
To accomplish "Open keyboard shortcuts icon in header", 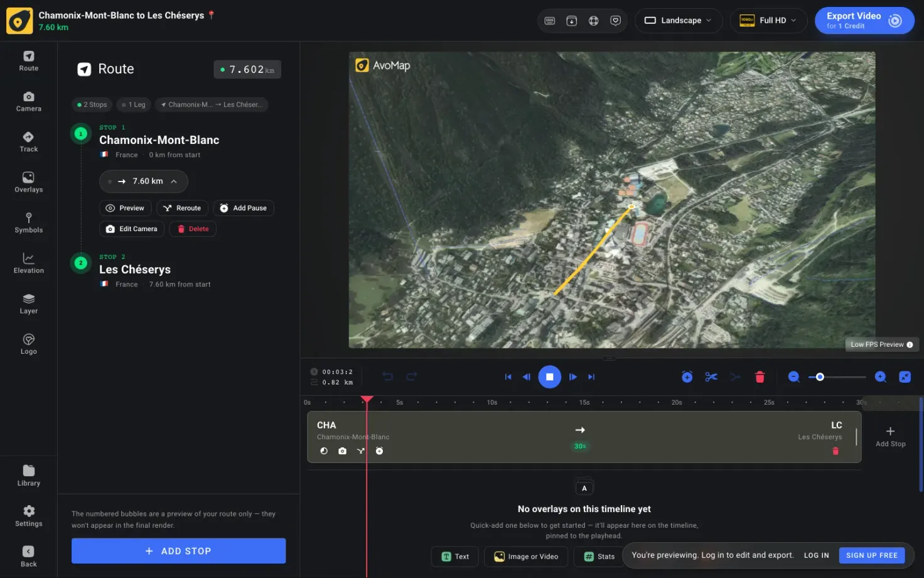I will [549, 21].
